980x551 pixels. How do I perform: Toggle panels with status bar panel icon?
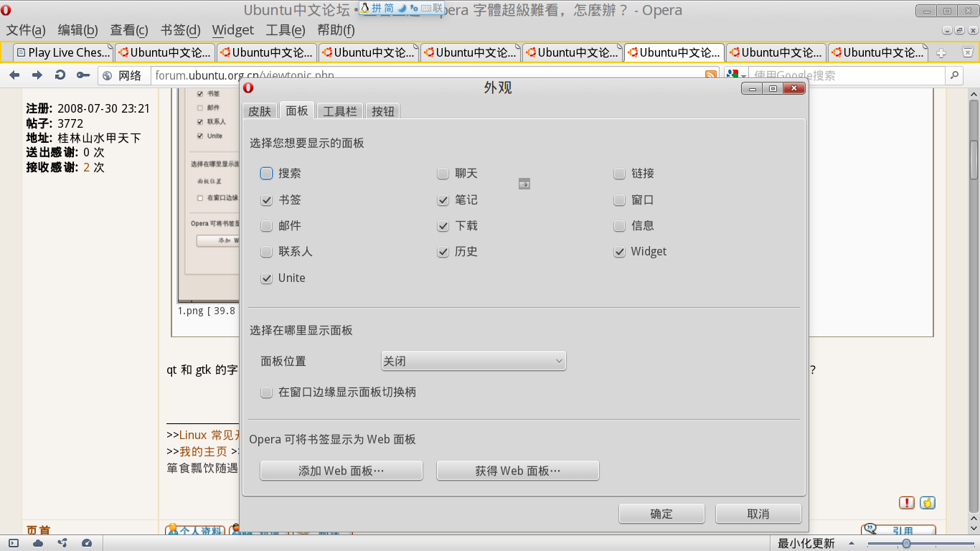click(x=14, y=543)
